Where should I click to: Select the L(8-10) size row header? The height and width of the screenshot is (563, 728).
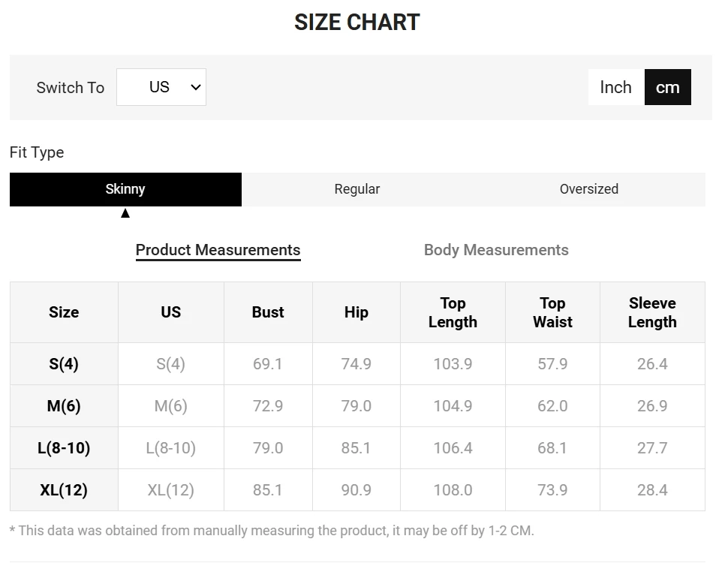64,448
